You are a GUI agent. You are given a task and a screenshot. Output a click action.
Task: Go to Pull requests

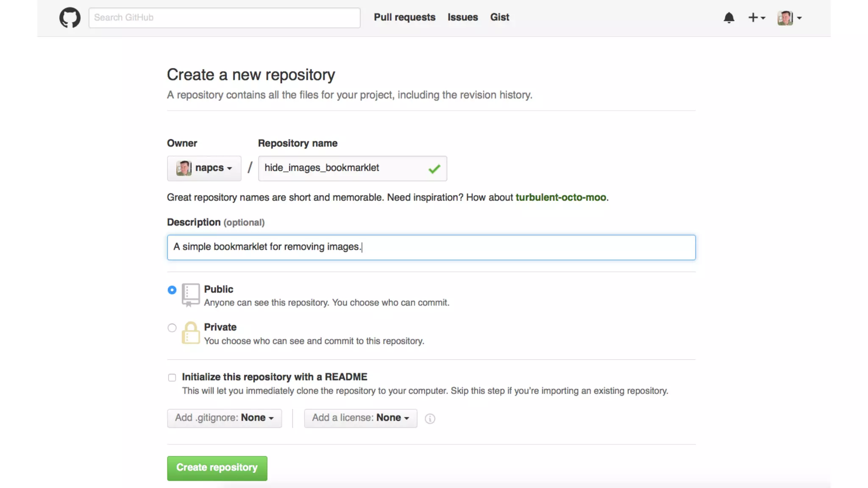click(x=404, y=17)
